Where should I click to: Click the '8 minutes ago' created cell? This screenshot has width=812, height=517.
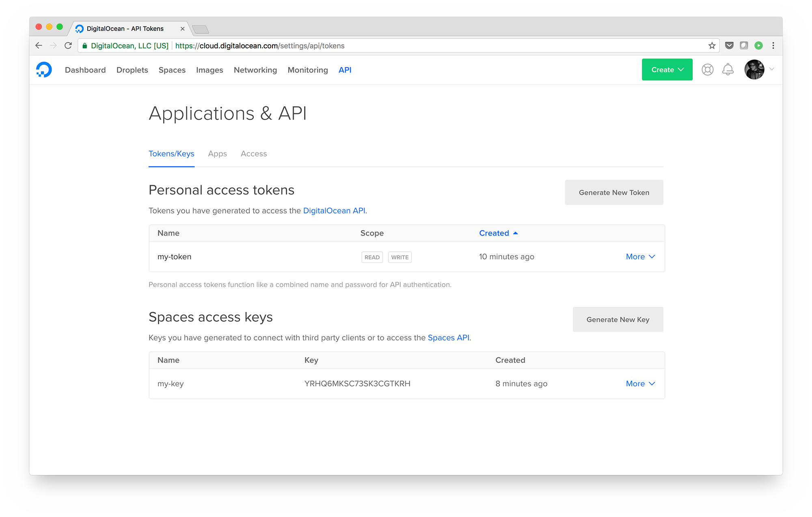pos(521,383)
